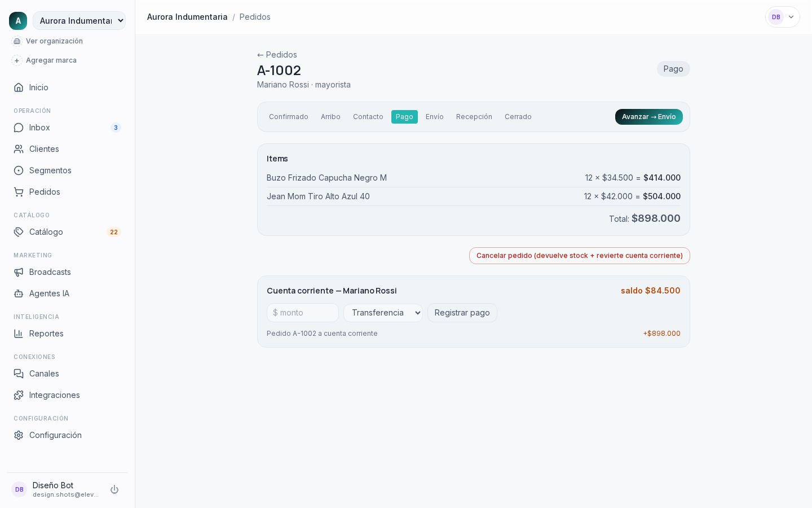
Task: Open Inbox from the sidebar
Action: 67,128
